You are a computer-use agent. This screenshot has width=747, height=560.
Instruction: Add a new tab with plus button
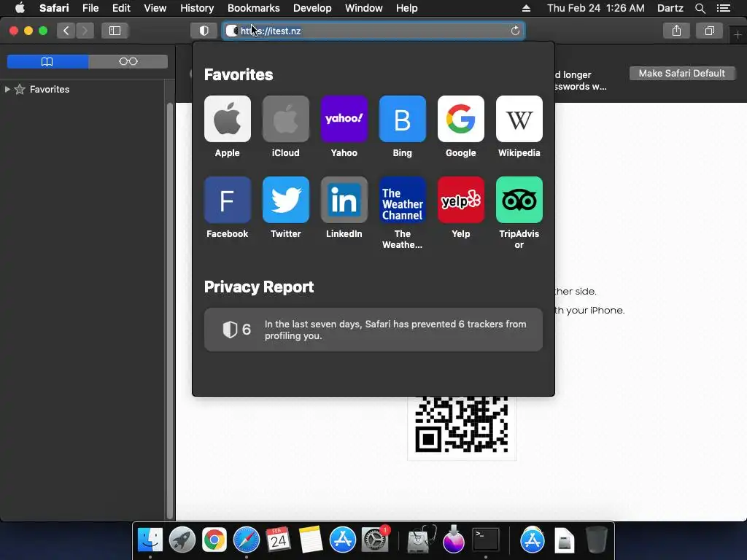(x=738, y=35)
